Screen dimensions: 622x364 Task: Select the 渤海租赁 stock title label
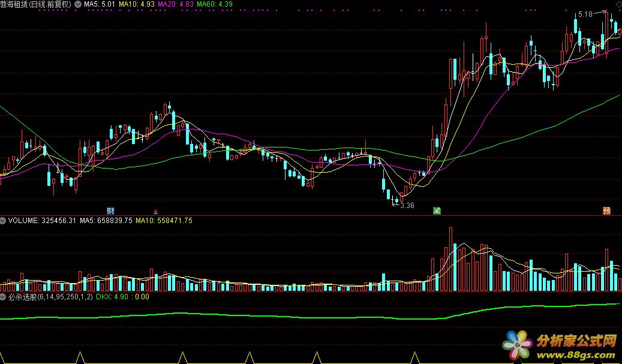click(x=36, y=4)
